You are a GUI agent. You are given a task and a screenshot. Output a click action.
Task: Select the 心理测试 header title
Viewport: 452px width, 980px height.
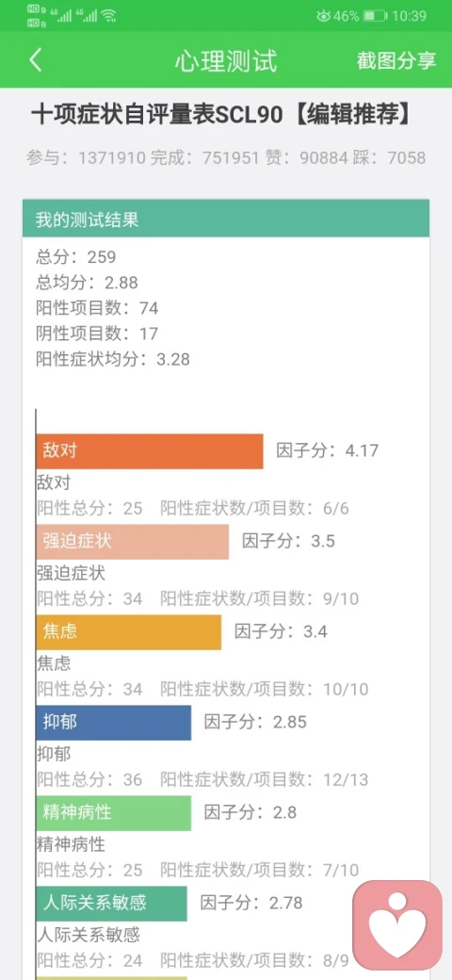coord(226,61)
